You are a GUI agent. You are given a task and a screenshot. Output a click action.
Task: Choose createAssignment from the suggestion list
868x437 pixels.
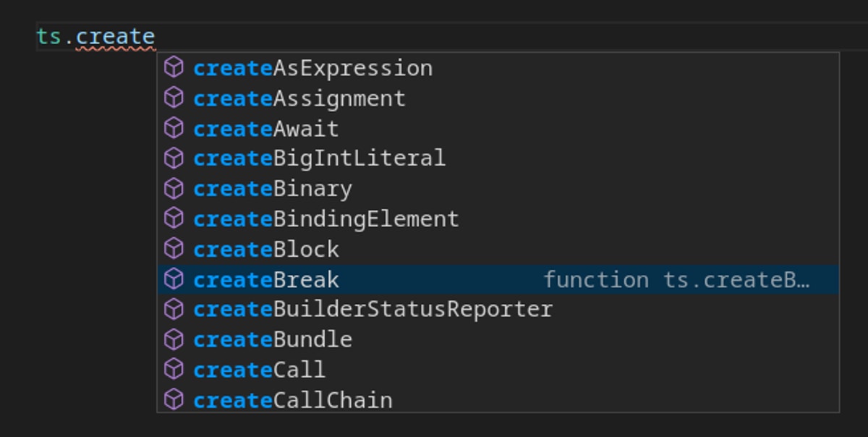coord(299,98)
